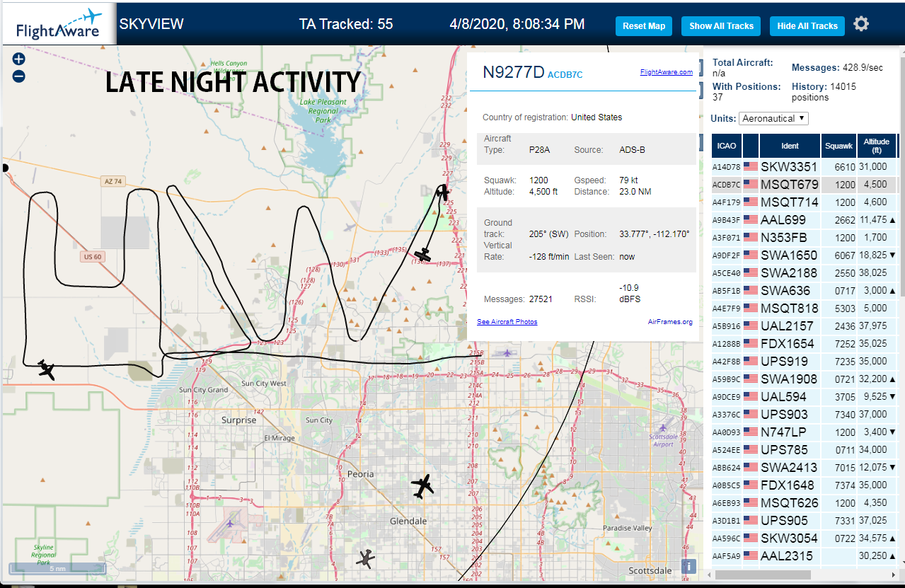Click the Hide All Tracks button
This screenshot has height=588, width=905.
807,26
